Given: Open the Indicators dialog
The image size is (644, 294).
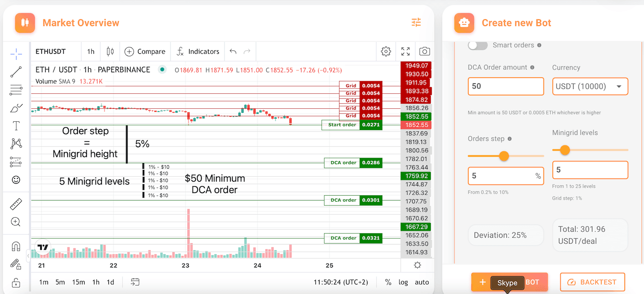Looking at the screenshot, I should pos(198,51).
